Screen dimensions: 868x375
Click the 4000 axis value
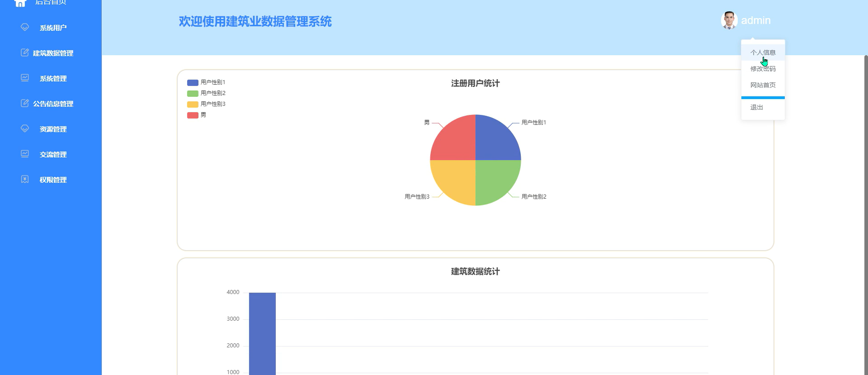click(233, 292)
